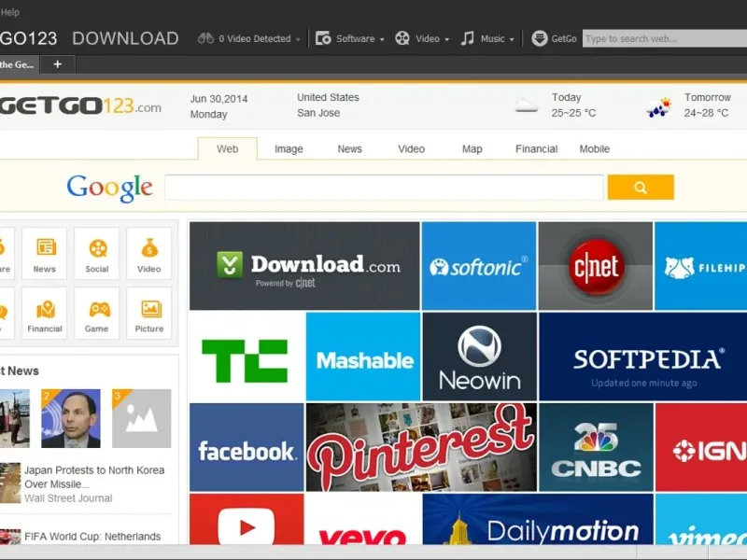Click the Music note icon

468,38
